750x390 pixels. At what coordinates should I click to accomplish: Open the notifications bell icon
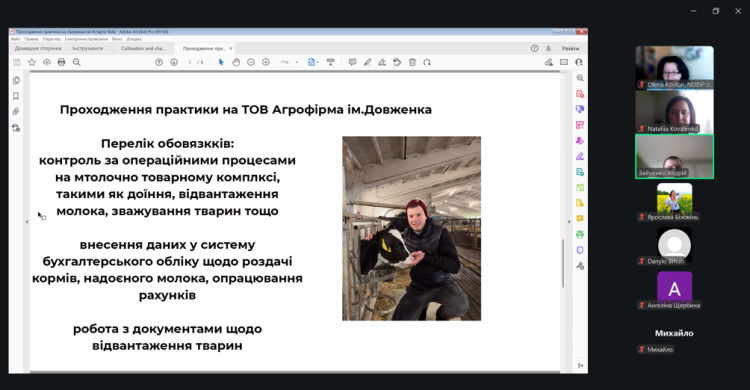[x=548, y=48]
